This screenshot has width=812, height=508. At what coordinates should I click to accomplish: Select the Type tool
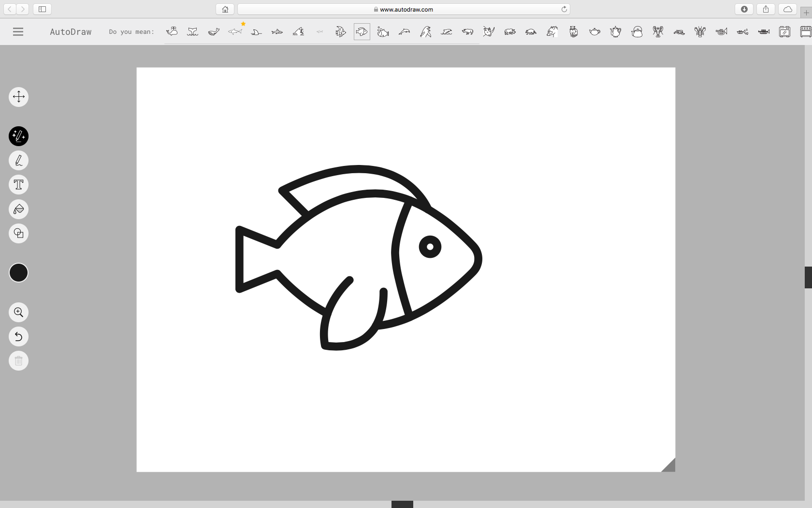pos(18,184)
